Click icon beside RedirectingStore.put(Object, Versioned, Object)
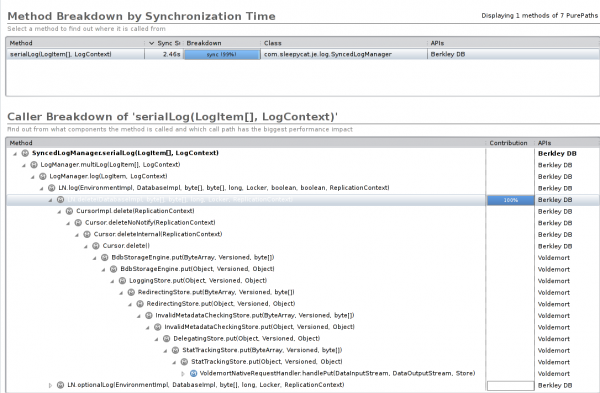Screen dimensions: 600x393 [140, 303]
